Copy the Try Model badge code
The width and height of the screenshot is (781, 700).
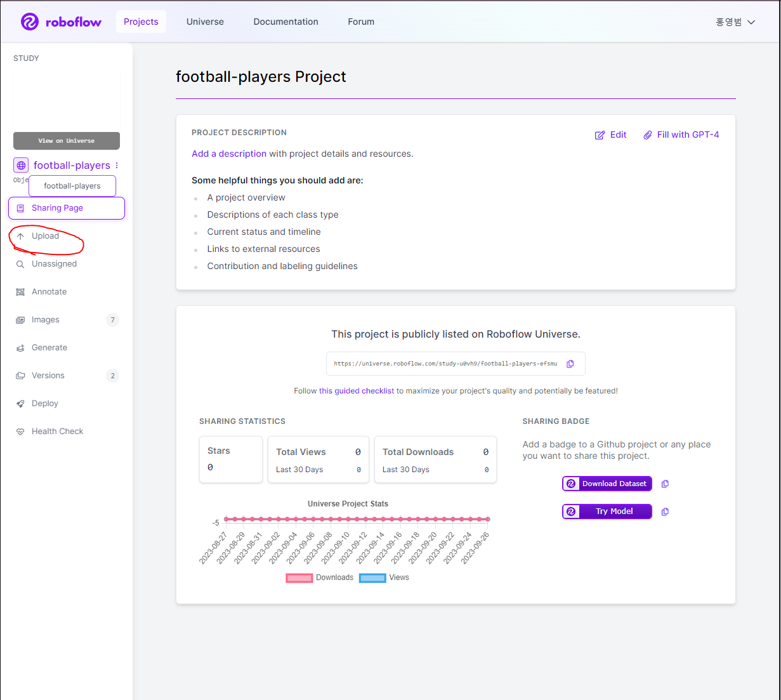(665, 512)
